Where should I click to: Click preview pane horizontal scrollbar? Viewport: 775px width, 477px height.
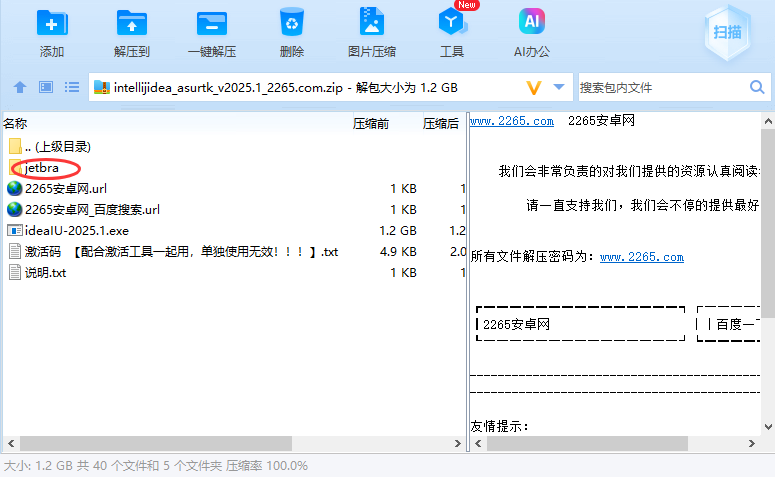[587, 443]
